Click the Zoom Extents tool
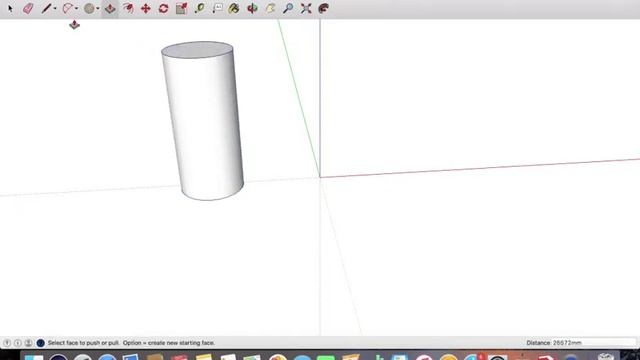 [x=306, y=8]
